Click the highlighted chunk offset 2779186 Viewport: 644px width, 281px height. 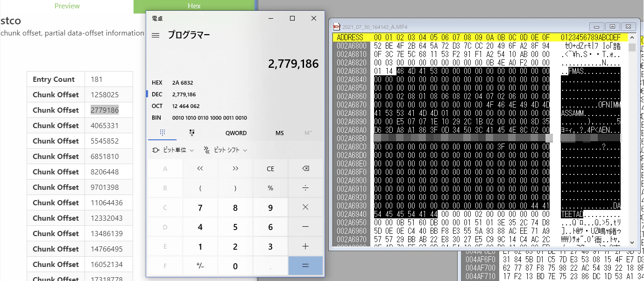coord(105,110)
